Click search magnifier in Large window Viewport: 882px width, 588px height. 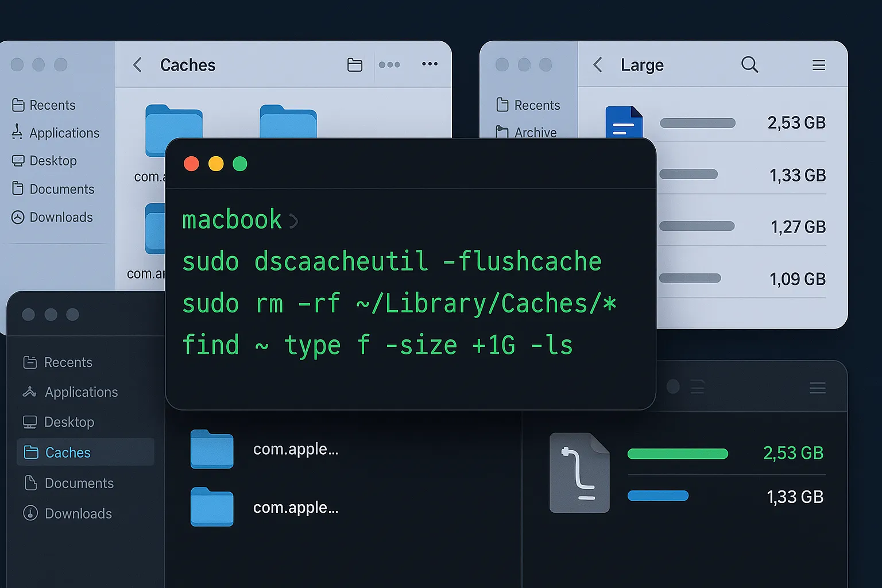click(749, 64)
